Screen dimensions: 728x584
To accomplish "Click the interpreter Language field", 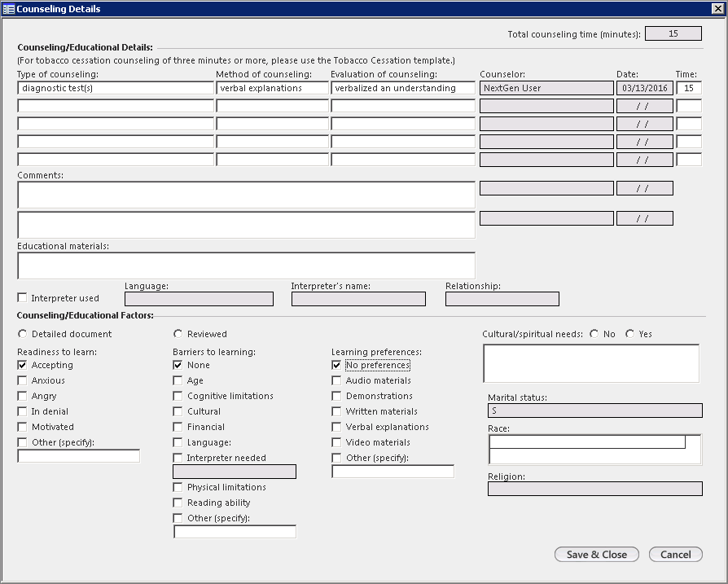I will tap(200, 299).
